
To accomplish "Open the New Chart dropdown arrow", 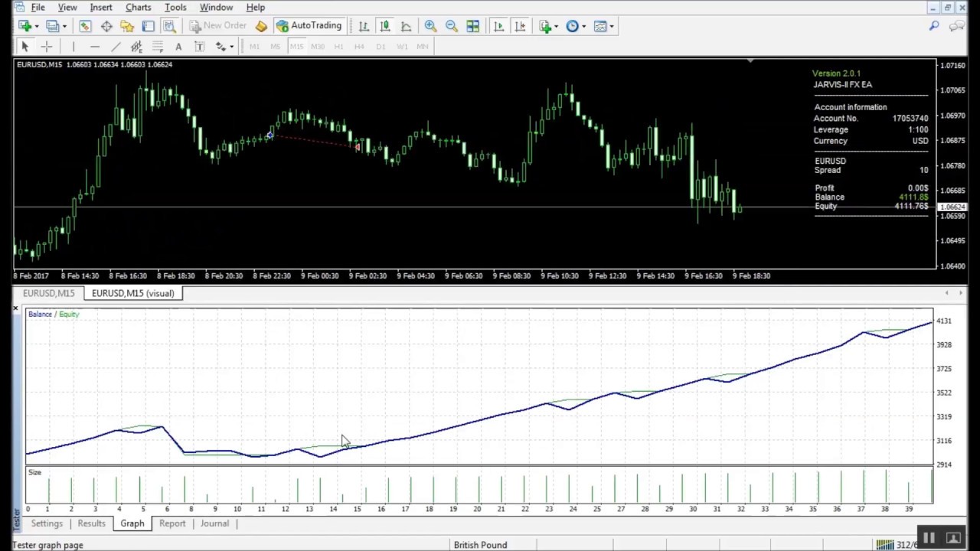I will 36,26.
